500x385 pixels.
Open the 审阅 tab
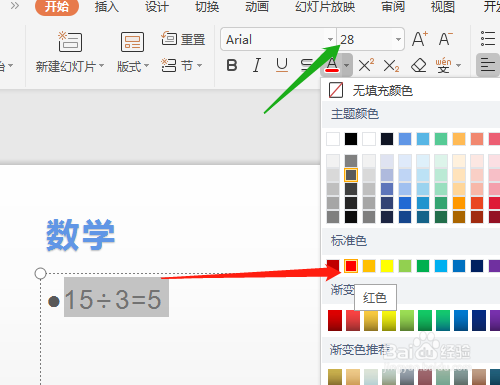[x=393, y=7]
